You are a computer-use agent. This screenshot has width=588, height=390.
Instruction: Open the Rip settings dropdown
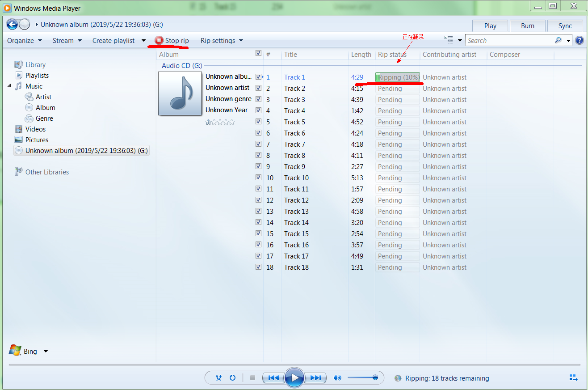tap(222, 40)
